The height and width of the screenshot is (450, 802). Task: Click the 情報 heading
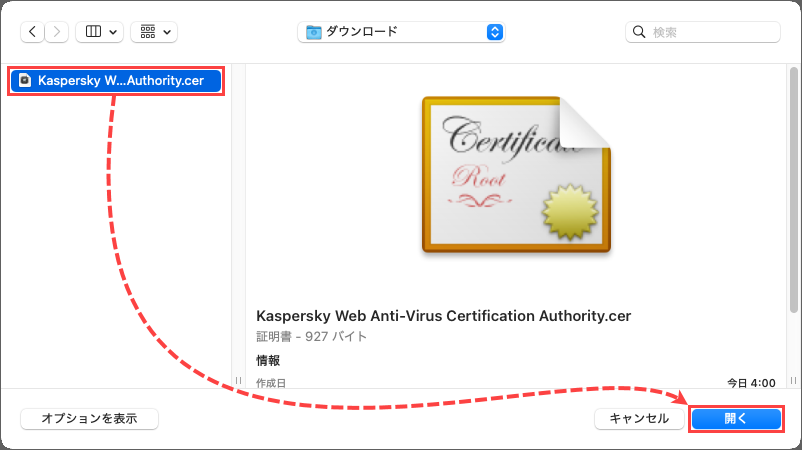pyautogui.click(x=268, y=361)
